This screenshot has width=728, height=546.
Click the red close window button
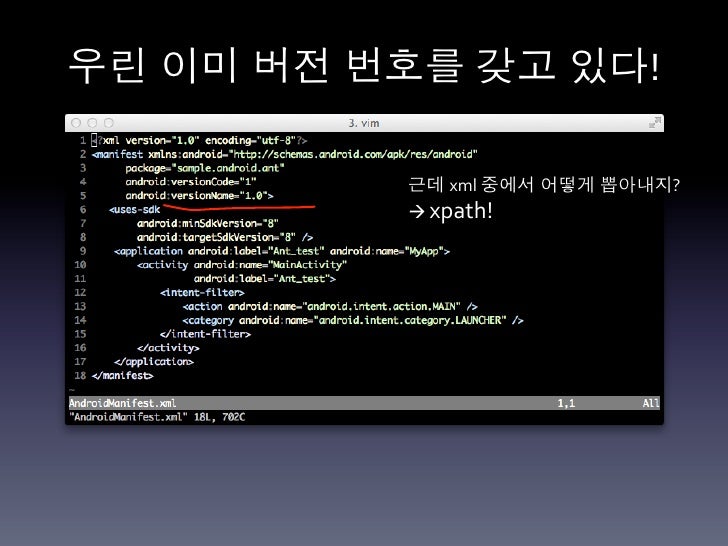(x=76, y=123)
